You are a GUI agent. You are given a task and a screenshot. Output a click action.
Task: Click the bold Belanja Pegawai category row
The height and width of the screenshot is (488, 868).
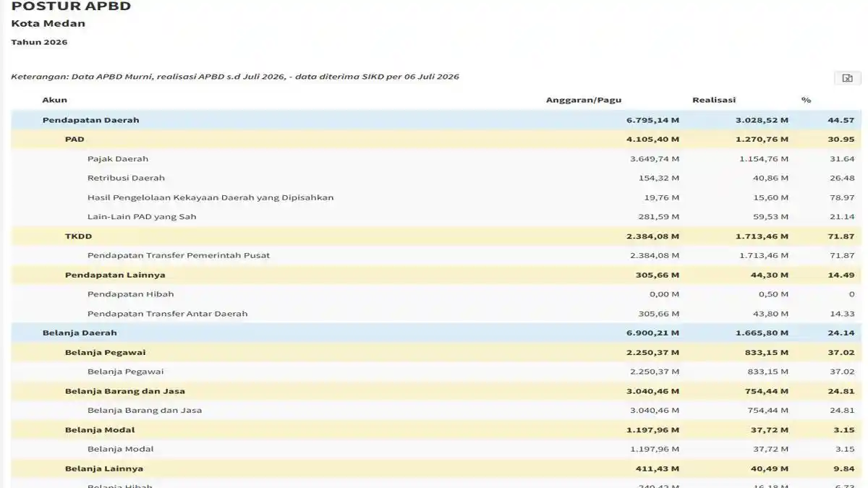coord(436,352)
